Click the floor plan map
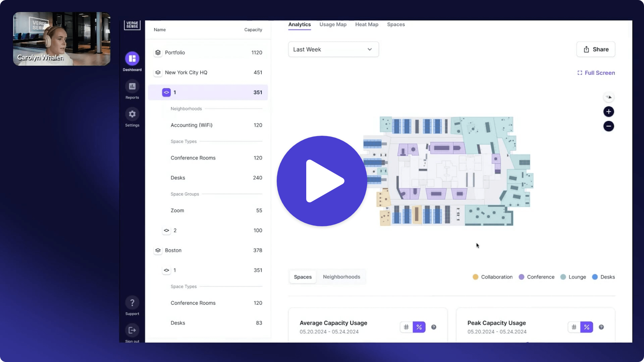Viewport: 644px width, 362px height. click(448, 171)
